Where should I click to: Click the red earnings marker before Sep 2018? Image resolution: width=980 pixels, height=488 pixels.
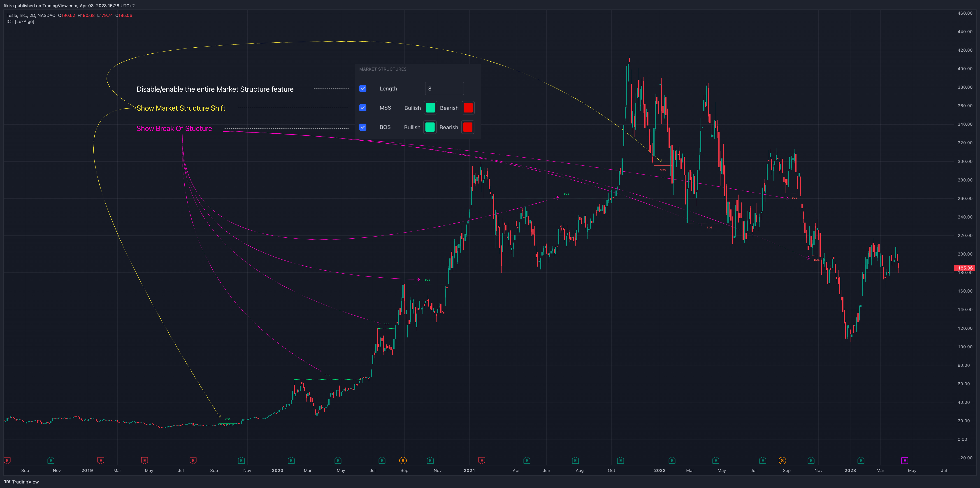[7, 461]
